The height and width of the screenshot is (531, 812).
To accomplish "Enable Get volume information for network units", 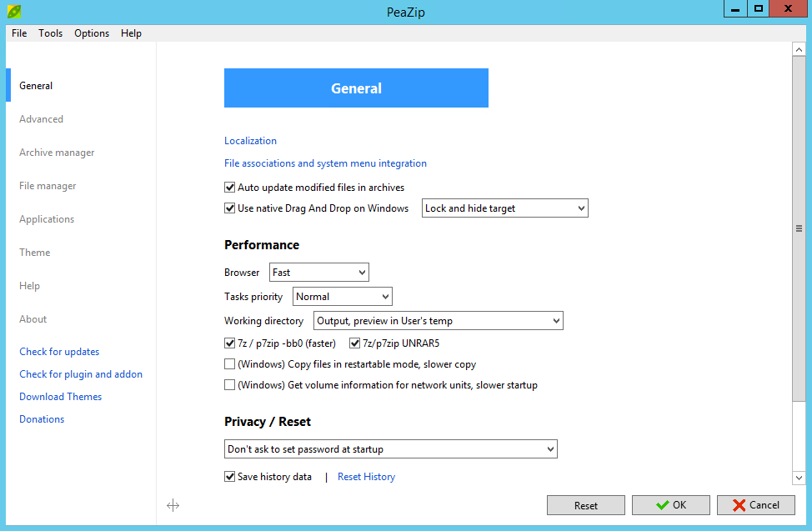I will (x=229, y=385).
